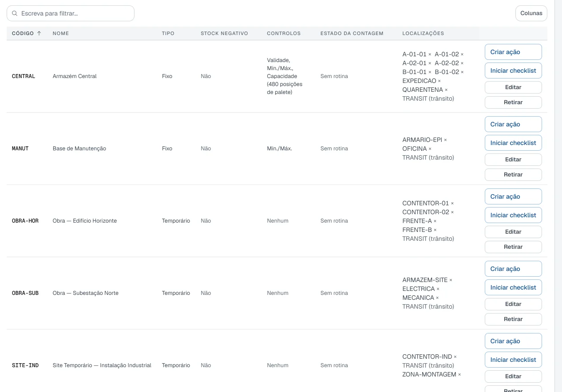562x392 pixels.
Task: Select the ESTADO DA CONTAGEM column header
Action: pyautogui.click(x=352, y=33)
